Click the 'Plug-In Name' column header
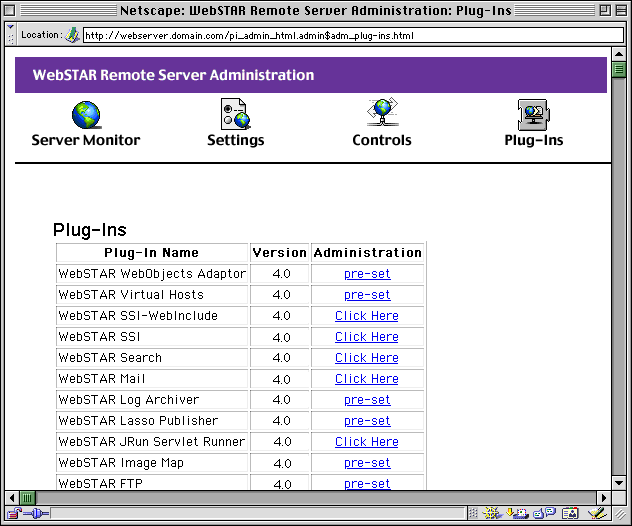 click(152, 253)
